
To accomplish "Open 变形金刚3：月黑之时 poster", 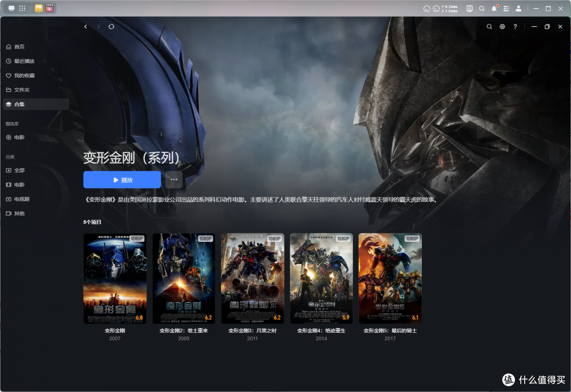I will (252, 278).
